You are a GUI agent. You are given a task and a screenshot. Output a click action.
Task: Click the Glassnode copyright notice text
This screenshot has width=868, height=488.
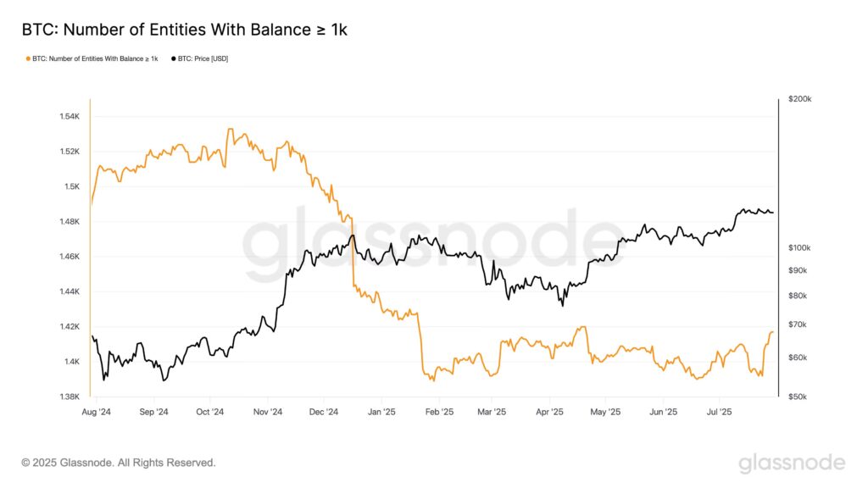pos(119,463)
